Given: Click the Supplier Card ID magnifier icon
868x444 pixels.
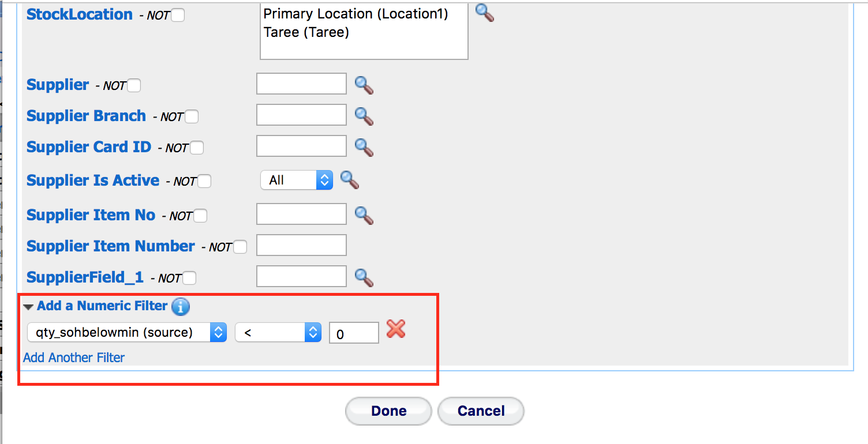Looking at the screenshot, I should pos(364,147).
